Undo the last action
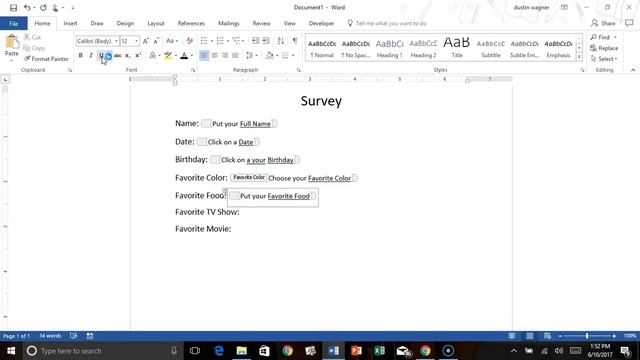 coord(27,8)
